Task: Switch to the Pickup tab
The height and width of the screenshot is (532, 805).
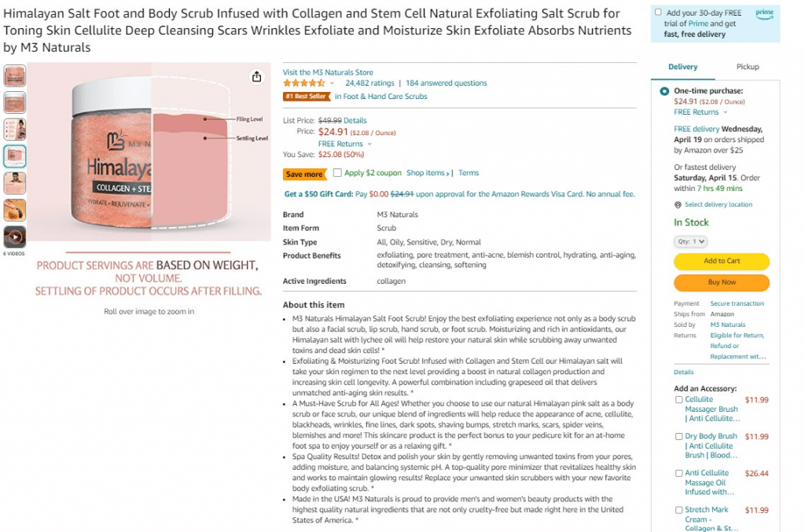Action: point(747,67)
